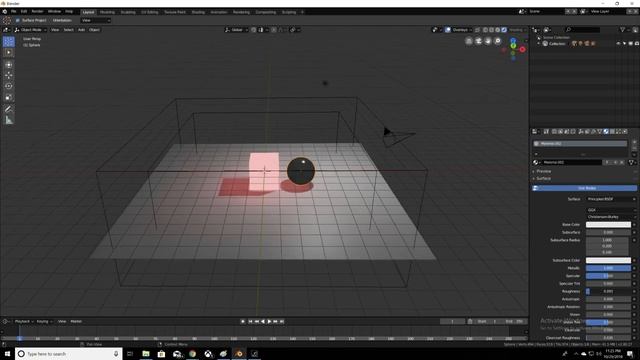Toggle viewport overlays on or off
This screenshot has width=640, height=360.
click(448, 30)
